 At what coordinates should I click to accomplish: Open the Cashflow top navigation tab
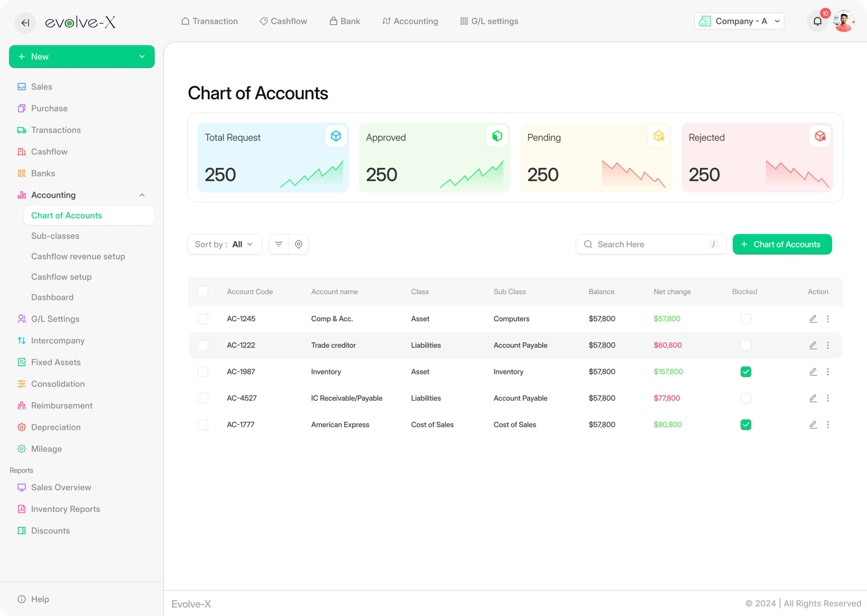pyautogui.click(x=283, y=21)
